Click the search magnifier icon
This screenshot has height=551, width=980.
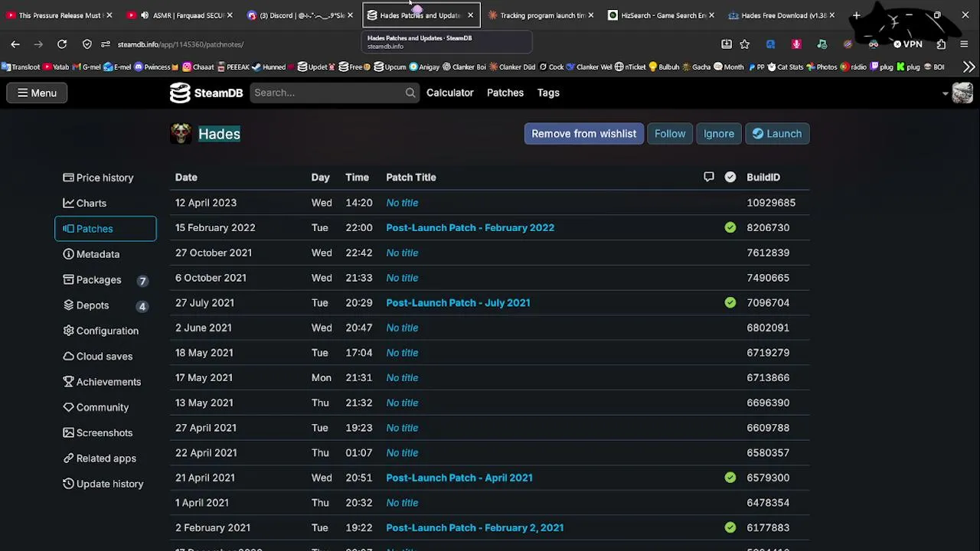click(x=410, y=93)
